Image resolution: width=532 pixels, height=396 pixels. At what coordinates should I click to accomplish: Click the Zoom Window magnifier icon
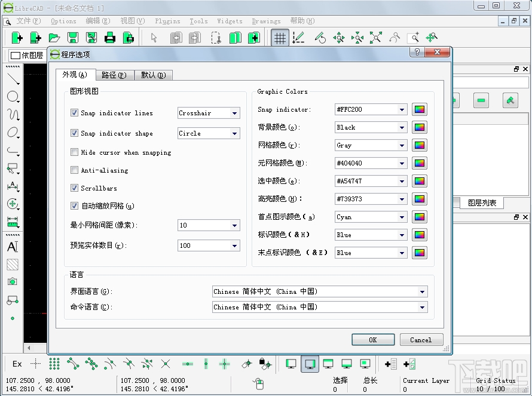tap(413, 38)
